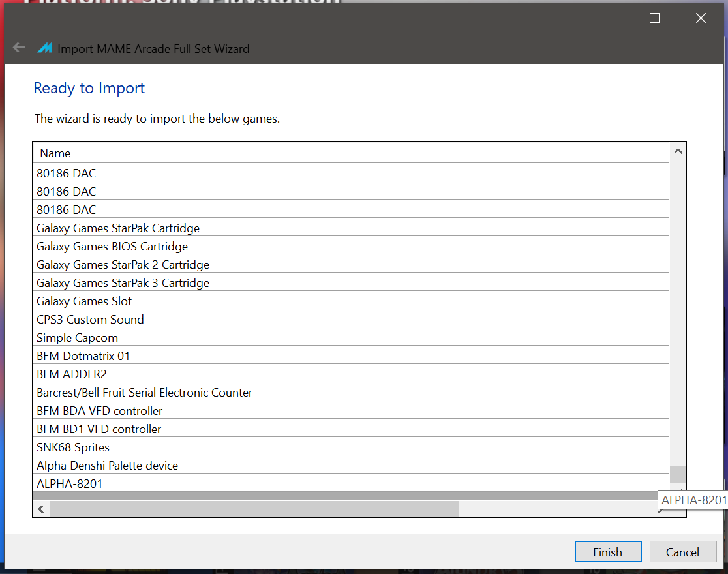
Task: Click the scroll up arrow of the list
Action: pos(677,151)
